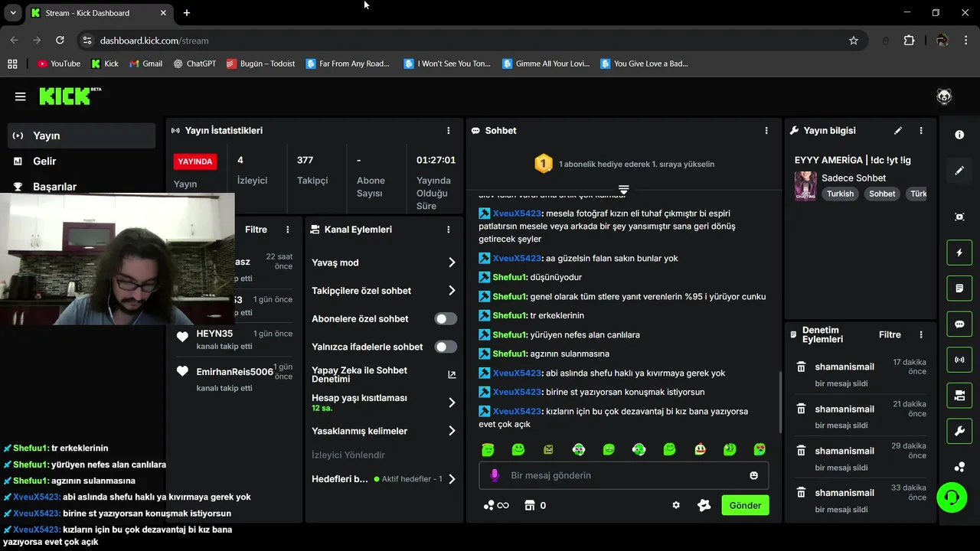Viewport: 980px width, 551px height.
Task: Open Filtre in Denetim Eylemleri panel
Action: pos(890,334)
